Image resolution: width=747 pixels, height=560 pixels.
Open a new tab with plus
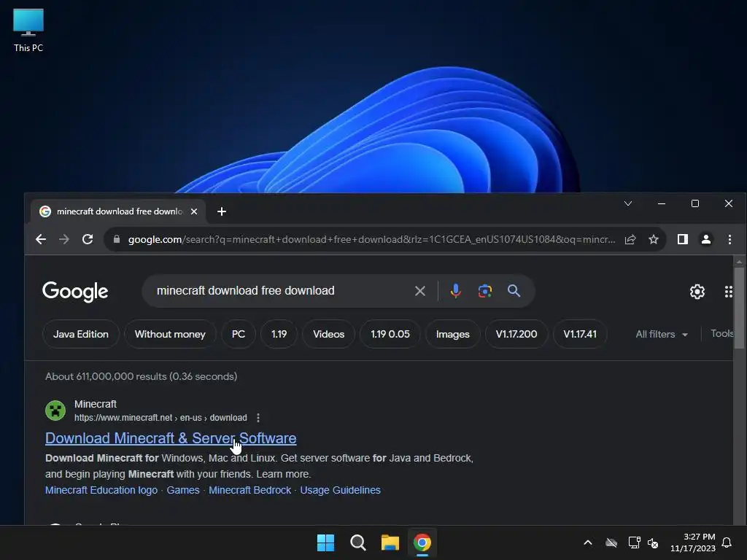click(x=222, y=211)
